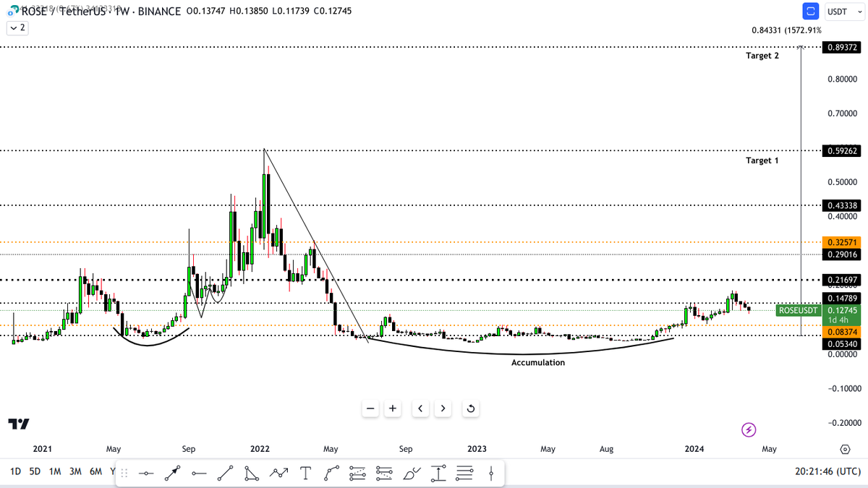
Task: Select the zigzag path arrow tool
Action: pyautogui.click(x=278, y=474)
